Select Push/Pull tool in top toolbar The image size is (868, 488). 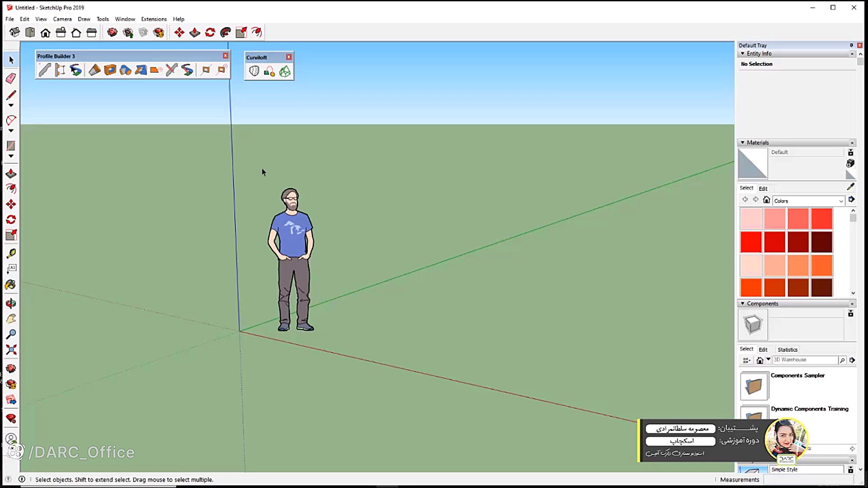(195, 33)
